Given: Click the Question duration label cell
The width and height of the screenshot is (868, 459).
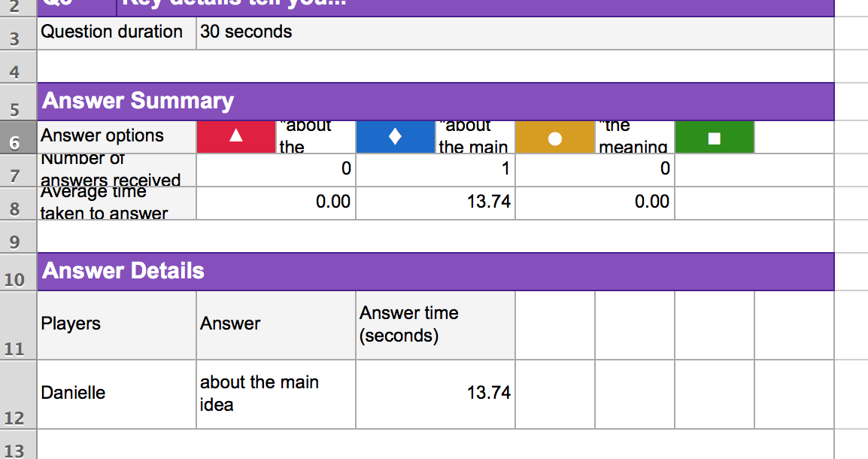Looking at the screenshot, I should click(117, 32).
